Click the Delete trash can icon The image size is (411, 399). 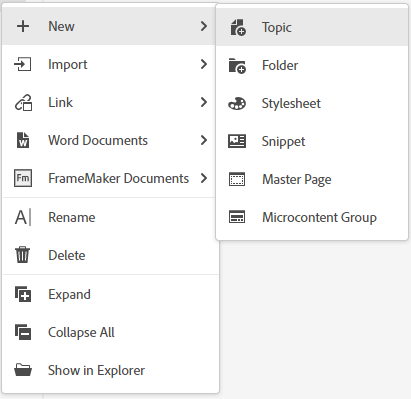click(23, 255)
